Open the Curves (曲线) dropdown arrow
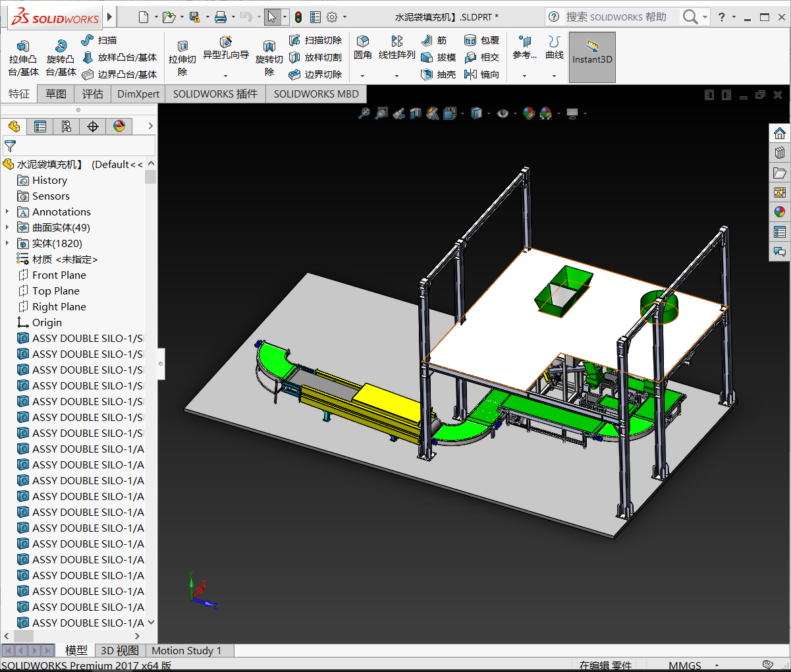This screenshot has width=791, height=672. coord(554,75)
